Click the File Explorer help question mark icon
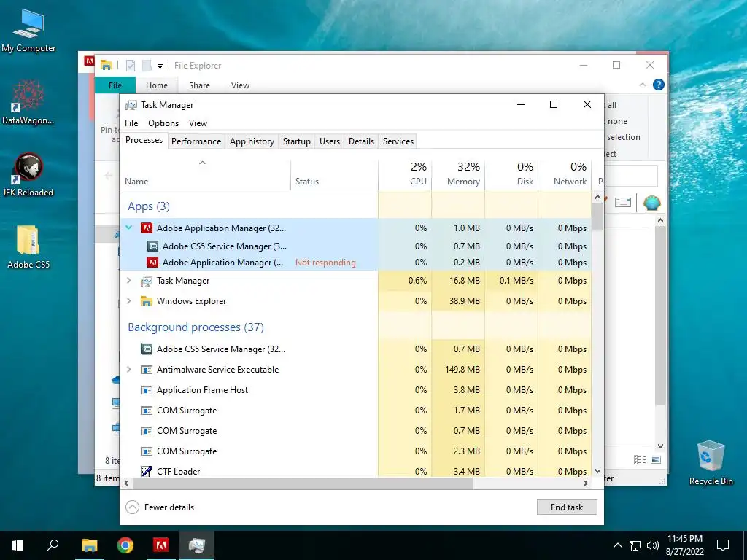747x560 pixels. click(x=659, y=85)
